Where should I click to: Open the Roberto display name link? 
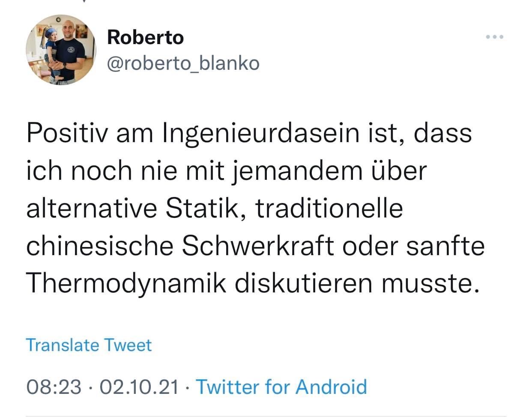(145, 37)
